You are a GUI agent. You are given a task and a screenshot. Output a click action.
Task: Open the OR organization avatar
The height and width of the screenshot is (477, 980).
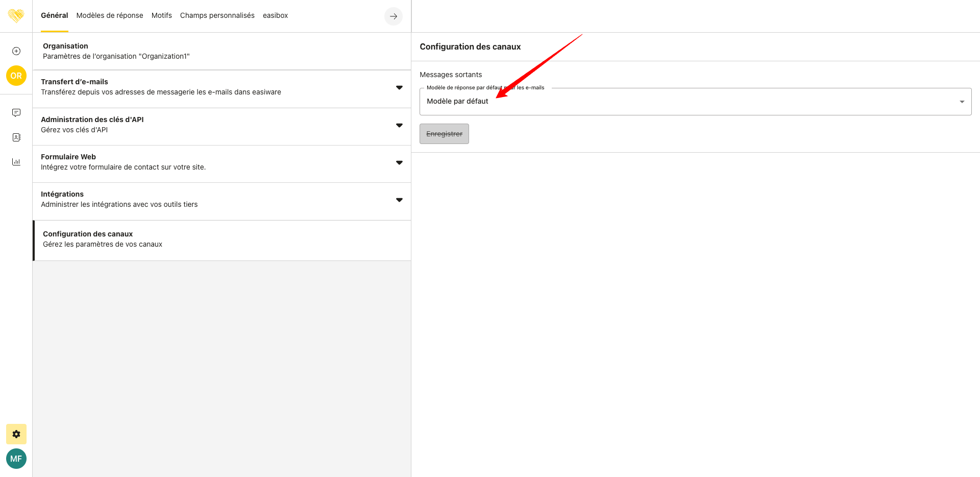click(16, 76)
